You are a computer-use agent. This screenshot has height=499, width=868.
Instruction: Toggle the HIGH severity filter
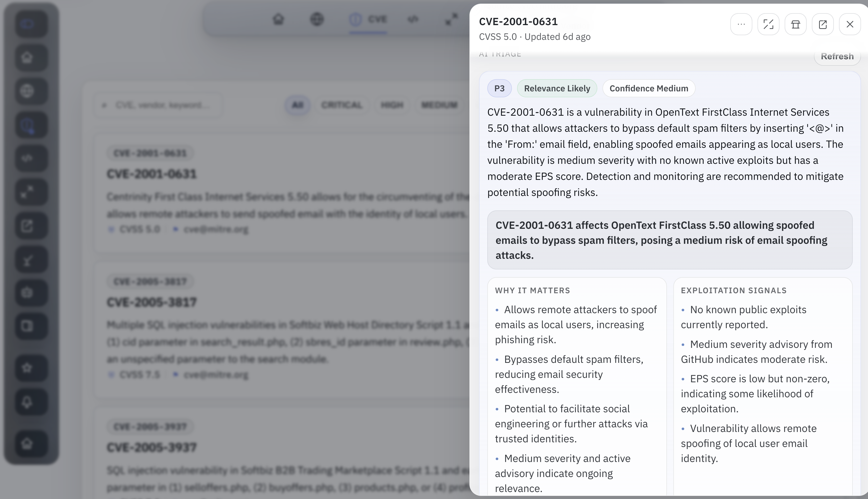pyautogui.click(x=392, y=105)
